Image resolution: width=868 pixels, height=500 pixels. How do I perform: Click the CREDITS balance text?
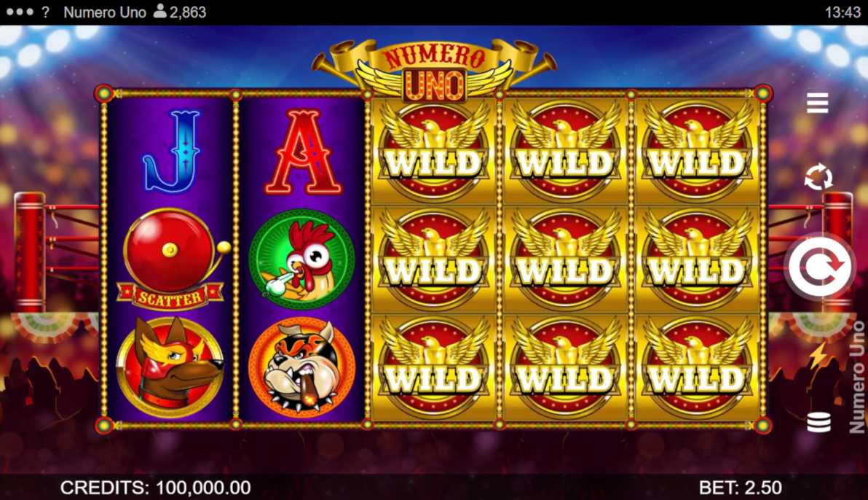click(156, 488)
